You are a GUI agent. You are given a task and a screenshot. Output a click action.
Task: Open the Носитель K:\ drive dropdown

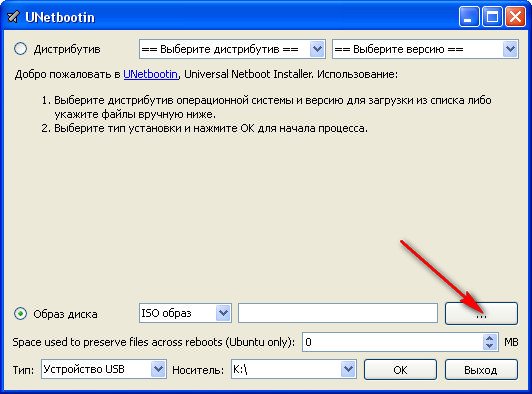[x=293, y=369]
